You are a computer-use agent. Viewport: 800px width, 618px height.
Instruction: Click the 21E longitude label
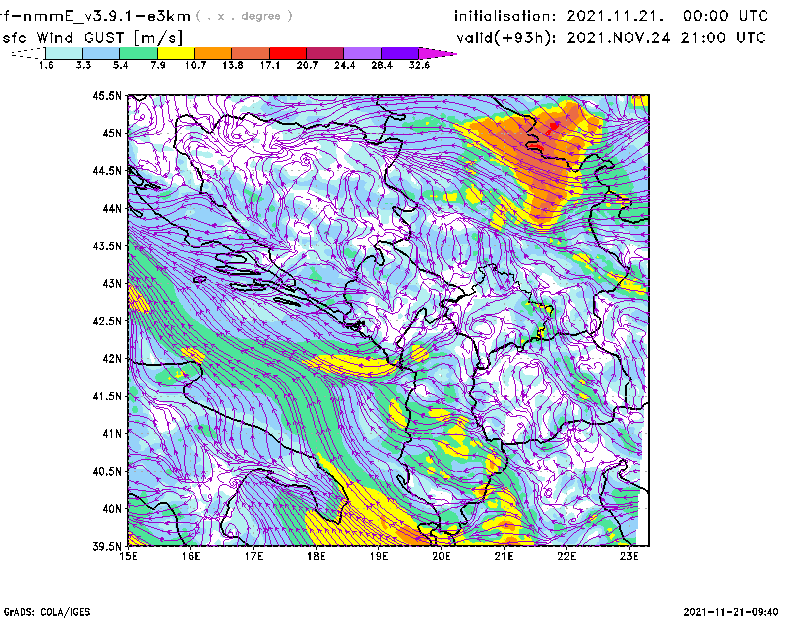[x=504, y=556]
